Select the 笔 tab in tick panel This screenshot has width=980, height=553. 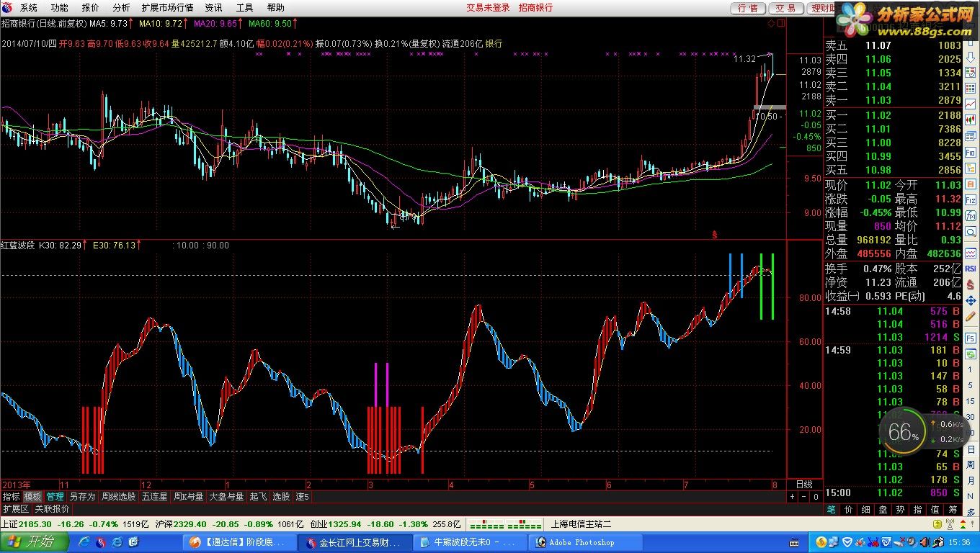click(x=831, y=509)
